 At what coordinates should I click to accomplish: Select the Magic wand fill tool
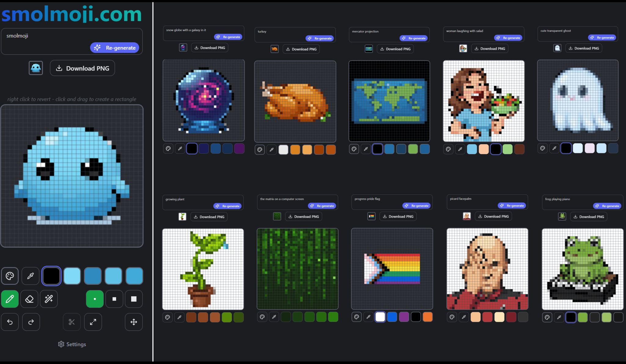[x=49, y=299]
